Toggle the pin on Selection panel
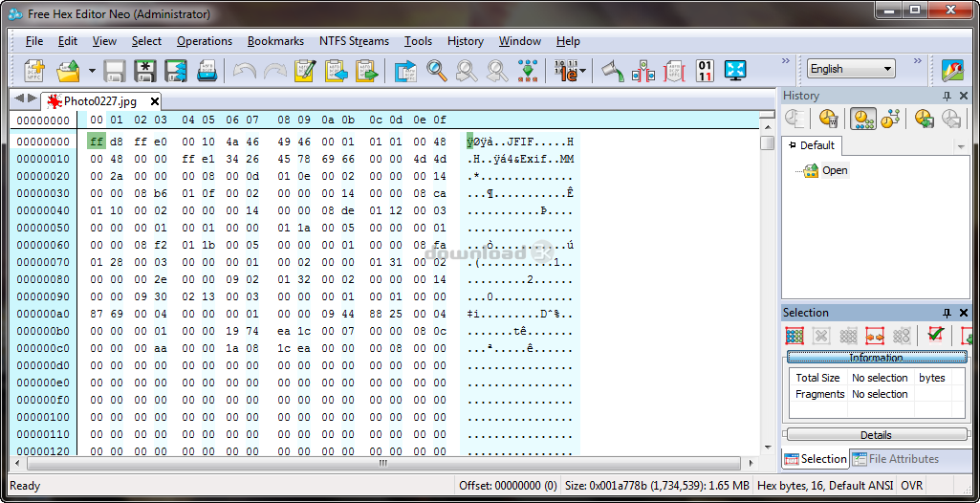Screen dimensions: 980x503 pyautogui.click(x=947, y=313)
